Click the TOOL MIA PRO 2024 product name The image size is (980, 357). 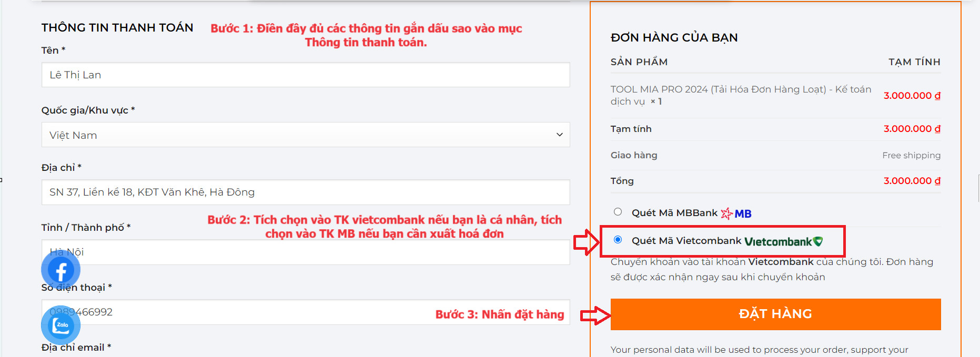pyautogui.click(x=741, y=95)
